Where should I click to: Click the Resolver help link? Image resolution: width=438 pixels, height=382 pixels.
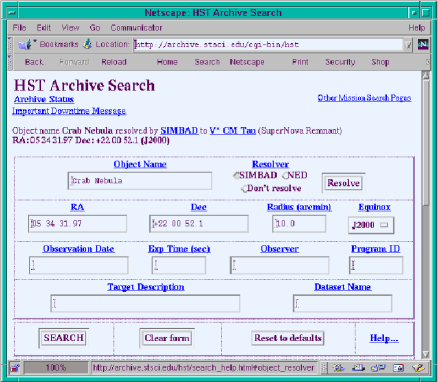point(270,164)
